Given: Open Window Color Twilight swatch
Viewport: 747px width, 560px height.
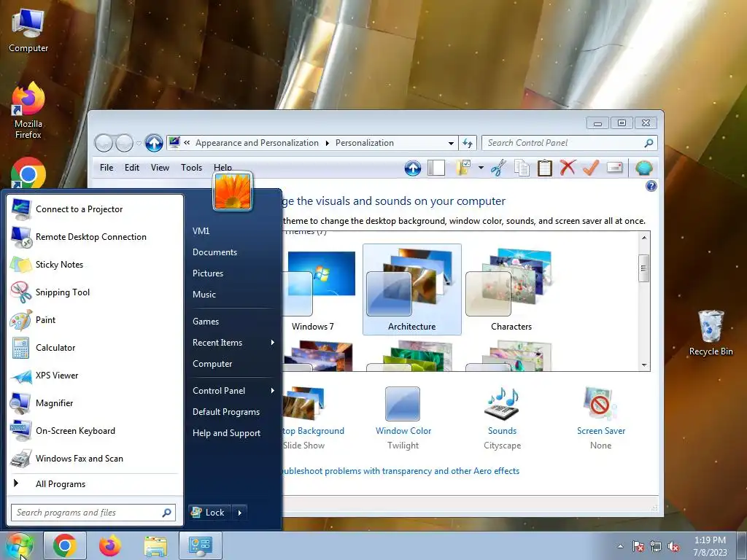Looking at the screenshot, I should (x=403, y=404).
